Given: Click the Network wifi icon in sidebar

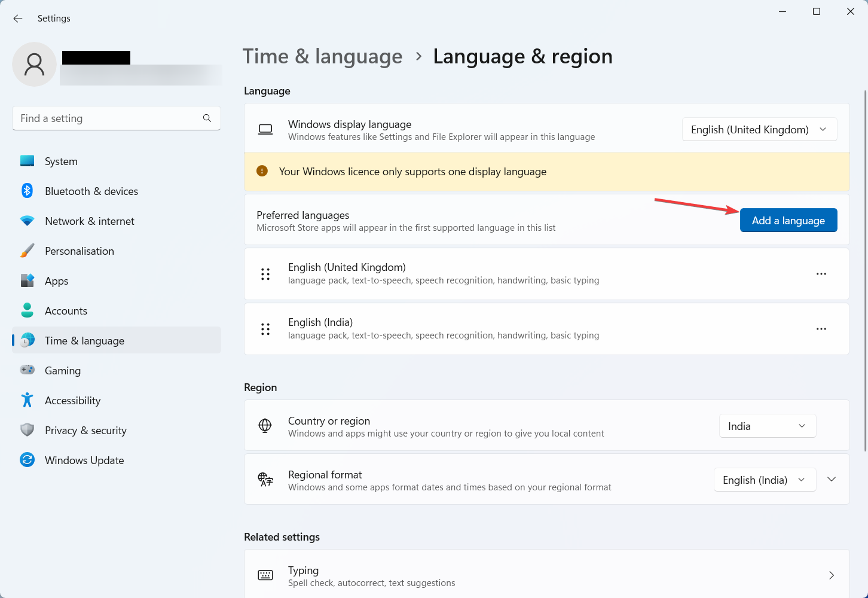Looking at the screenshot, I should [27, 221].
